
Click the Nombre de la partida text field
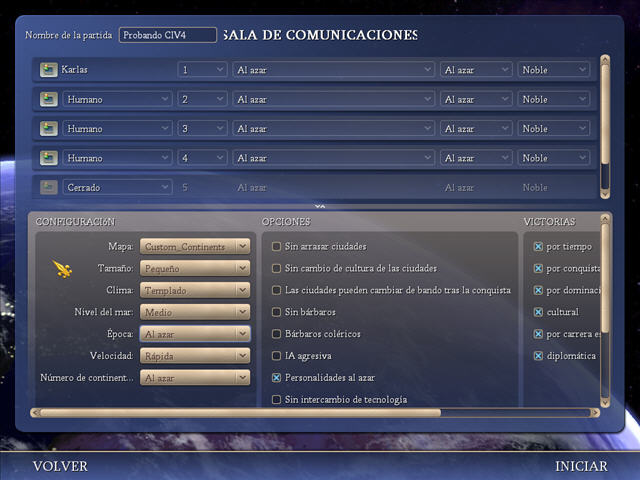pyautogui.click(x=167, y=35)
